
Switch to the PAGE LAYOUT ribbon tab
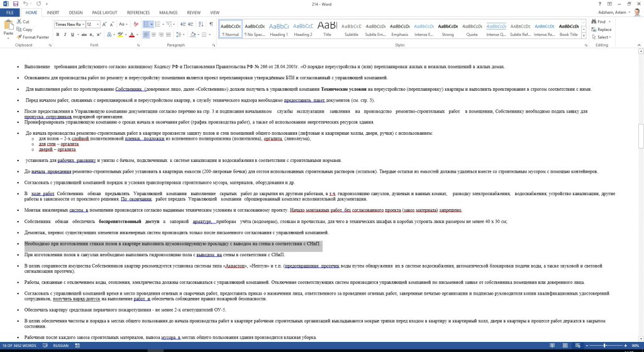[x=104, y=12]
